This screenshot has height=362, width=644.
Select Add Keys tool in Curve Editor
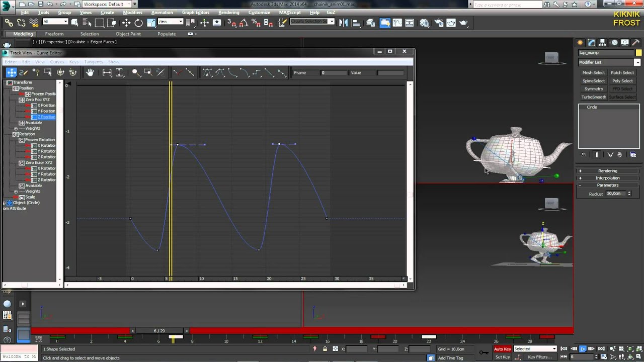click(36, 72)
